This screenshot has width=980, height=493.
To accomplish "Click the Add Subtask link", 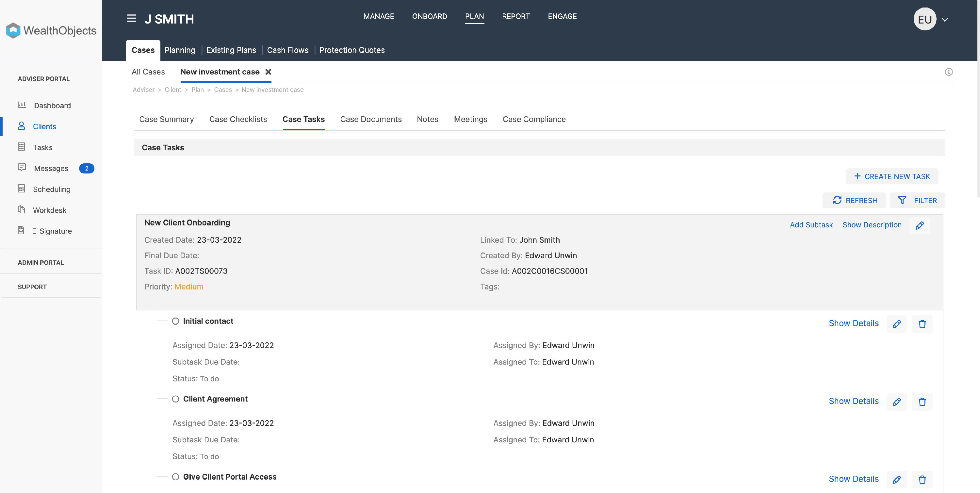I will (811, 225).
